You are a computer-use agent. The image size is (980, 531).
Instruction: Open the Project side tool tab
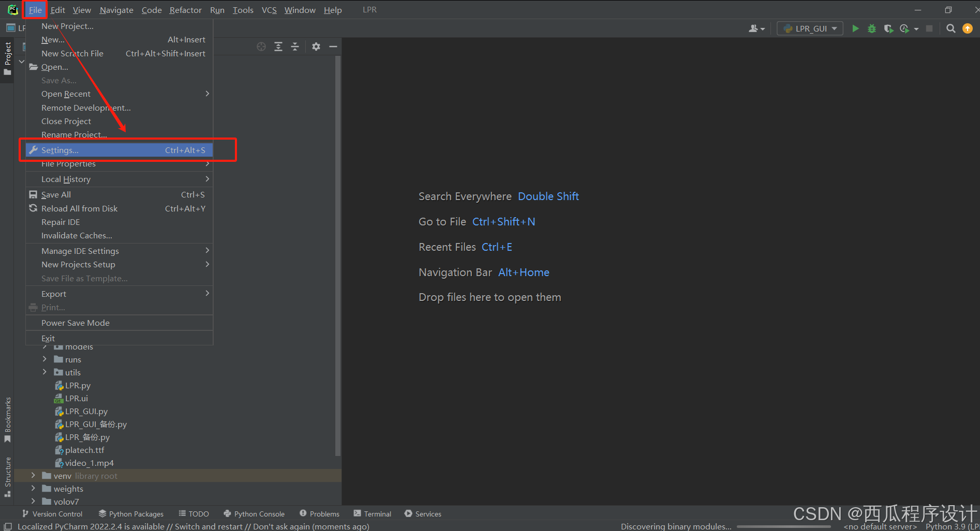click(x=7, y=58)
